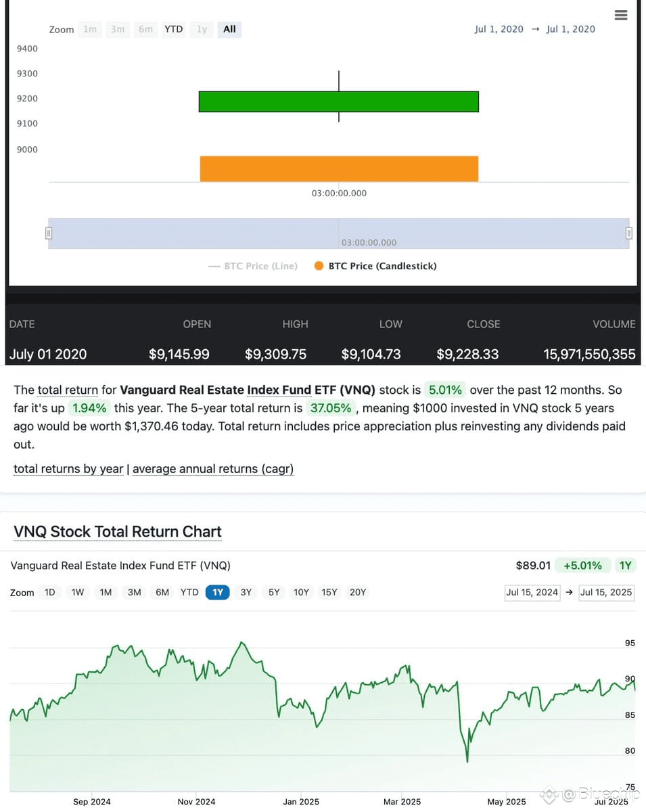The height and width of the screenshot is (812, 646).
Task: Open total returns by year link
Action: 68,468
